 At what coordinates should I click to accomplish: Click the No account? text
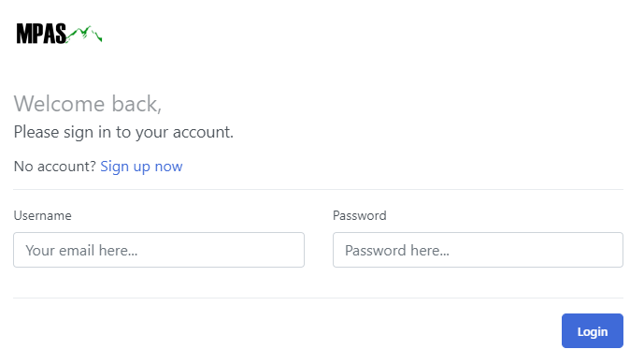coord(54,167)
